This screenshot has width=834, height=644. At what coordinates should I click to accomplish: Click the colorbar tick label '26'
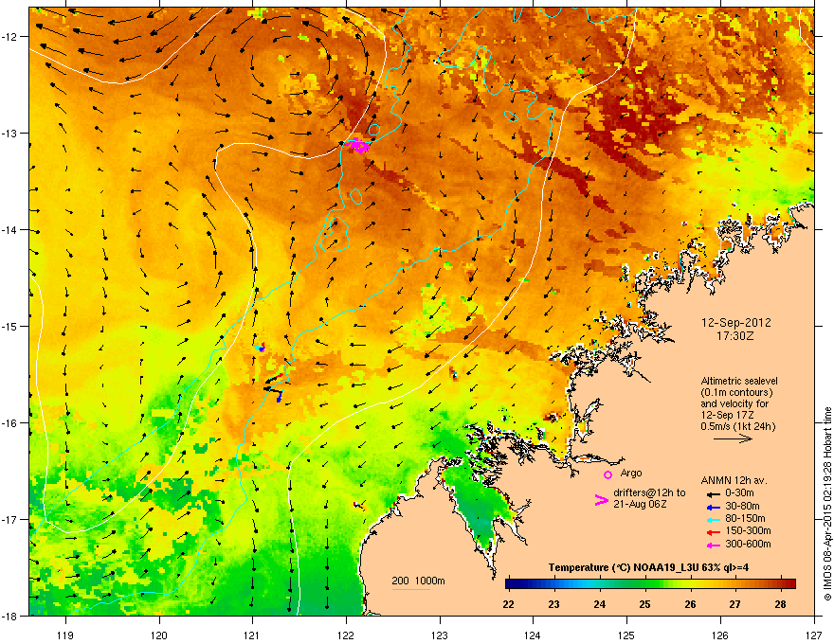tap(690, 604)
